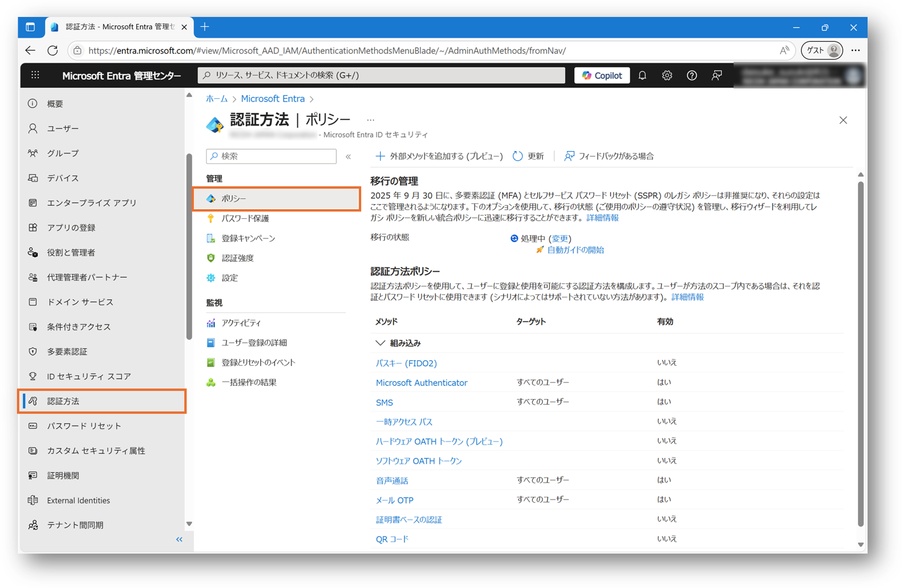Click the browser refresh icon
The width and height of the screenshot is (902, 588).
point(52,50)
